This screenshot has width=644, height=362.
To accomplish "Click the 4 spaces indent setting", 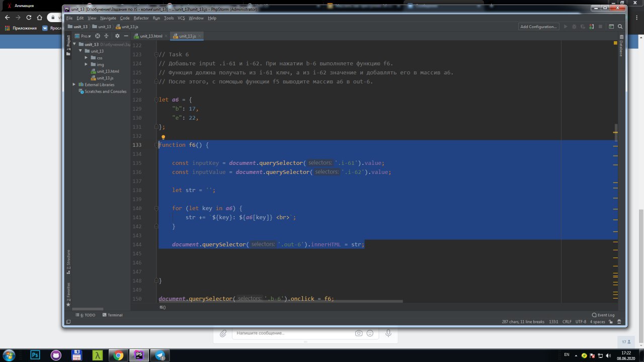I will pyautogui.click(x=598, y=322).
